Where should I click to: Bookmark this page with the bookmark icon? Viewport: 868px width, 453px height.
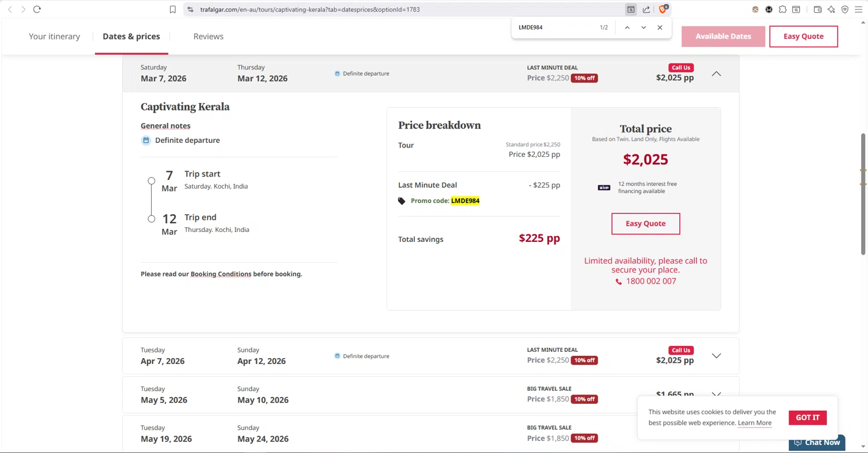(172, 9)
